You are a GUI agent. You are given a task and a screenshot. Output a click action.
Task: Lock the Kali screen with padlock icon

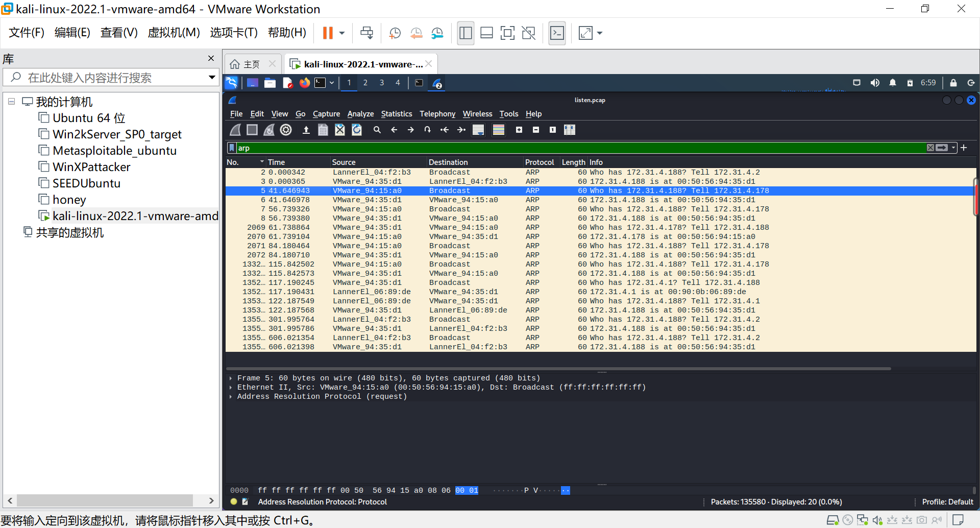pyautogui.click(x=953, y=83)
